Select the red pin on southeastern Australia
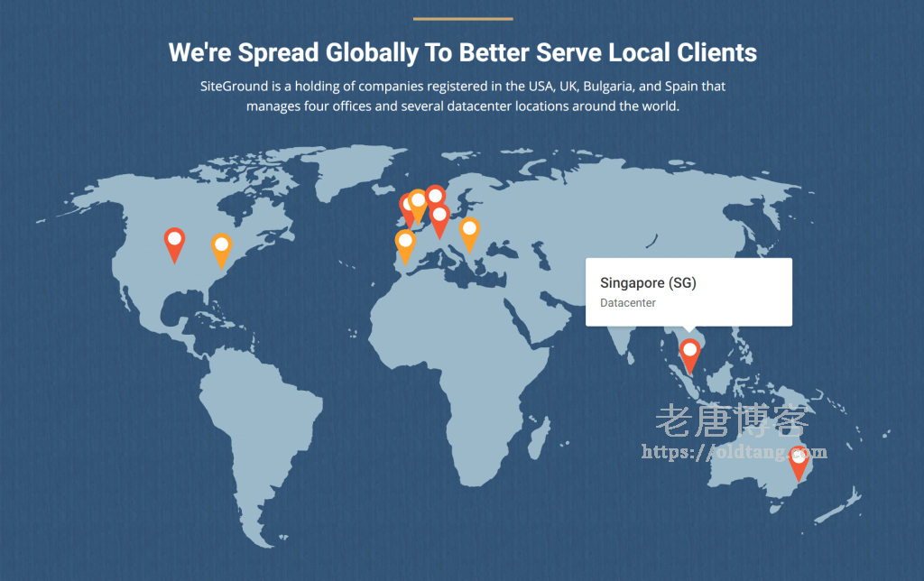This screenshot has height=581, width=924. point(799,460)
